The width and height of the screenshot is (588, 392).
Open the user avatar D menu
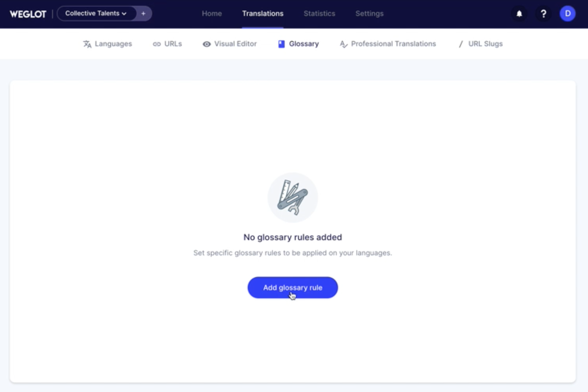567,14
